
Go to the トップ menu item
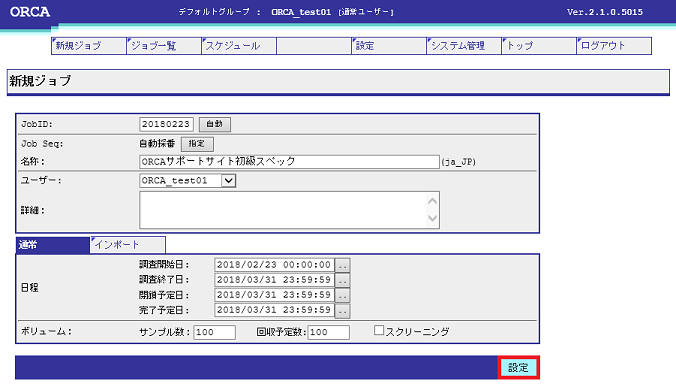(538, 46)
